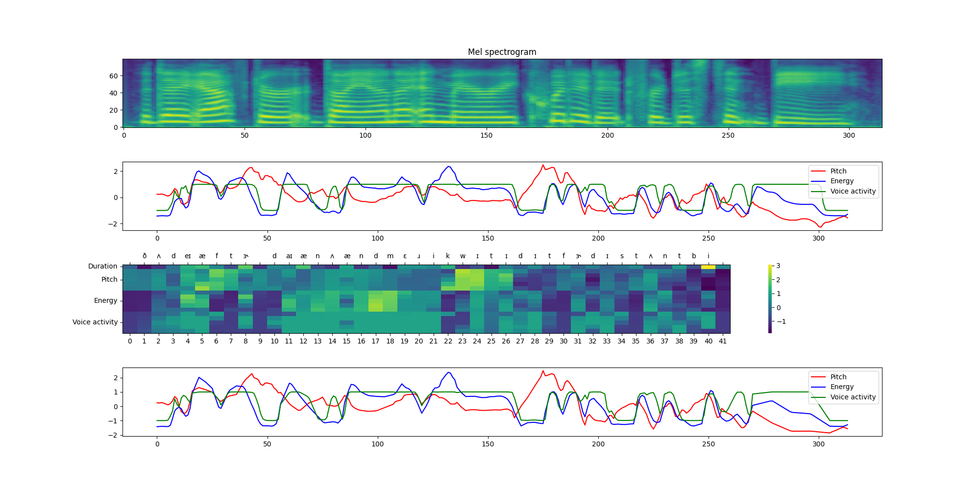Click the 60 tick on the spectrogram y-axis
Viewport: 980px width, 490px height.
(113, 76)
